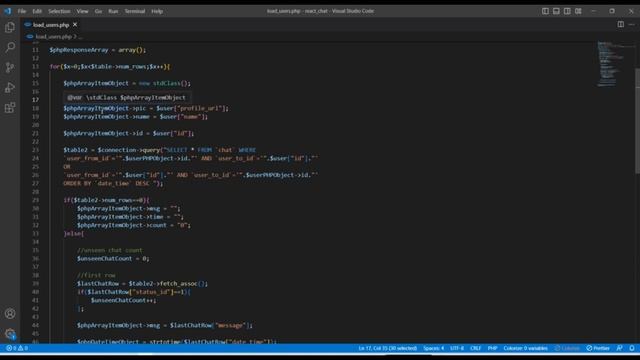Image resolution: width=640 pixels, height=360 pixels.
Task: Open the Edit menu
Action: pos(37,11)
